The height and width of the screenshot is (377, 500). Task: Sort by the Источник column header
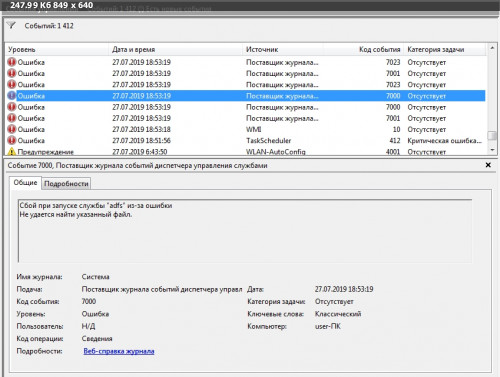[283, 50]
